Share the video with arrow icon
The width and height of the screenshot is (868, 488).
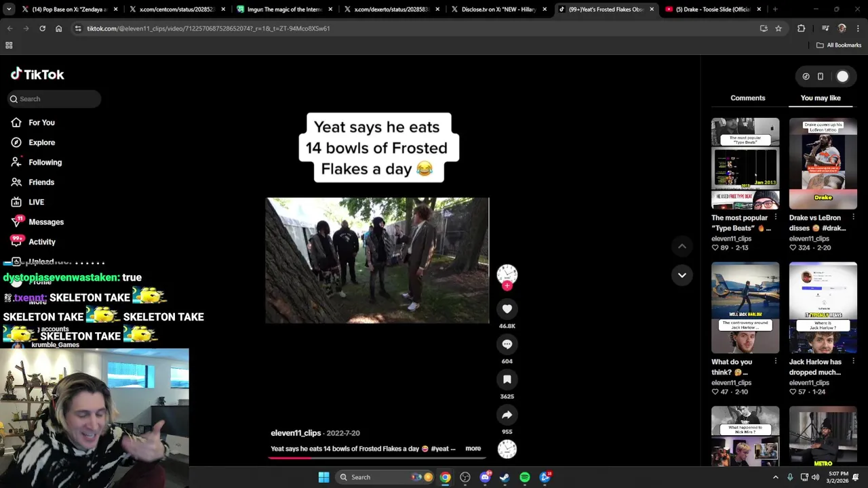click(x=507, y=415)
